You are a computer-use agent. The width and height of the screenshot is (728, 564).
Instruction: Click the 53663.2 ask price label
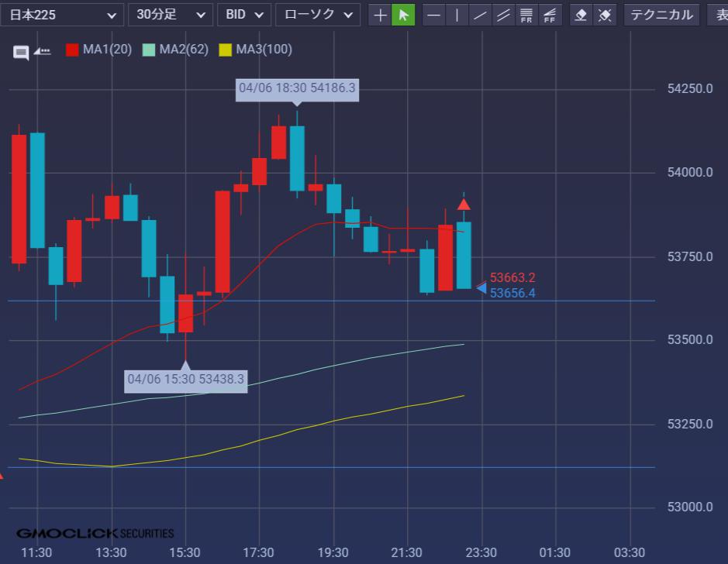point(512,278)
